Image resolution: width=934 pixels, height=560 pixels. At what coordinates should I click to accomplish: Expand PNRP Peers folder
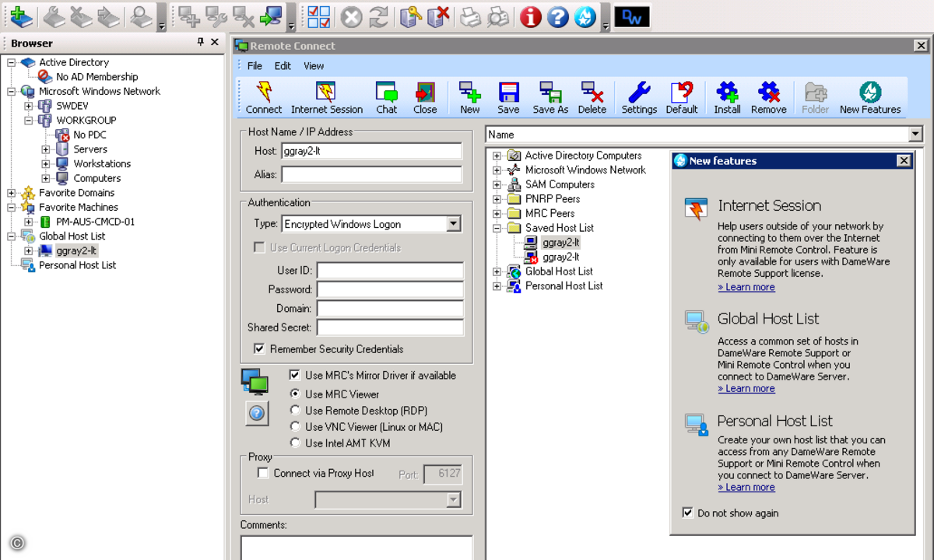click(x=497, y=199)
